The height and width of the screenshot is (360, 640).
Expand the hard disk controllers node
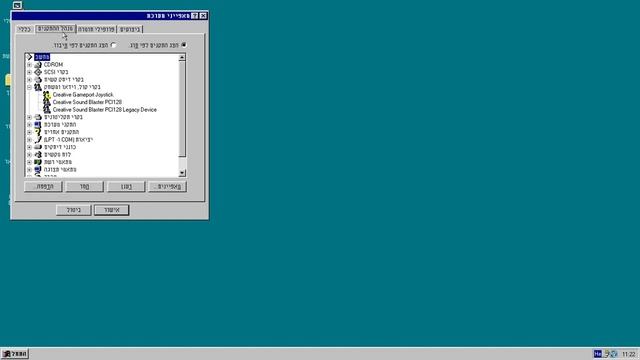[29, 80]
